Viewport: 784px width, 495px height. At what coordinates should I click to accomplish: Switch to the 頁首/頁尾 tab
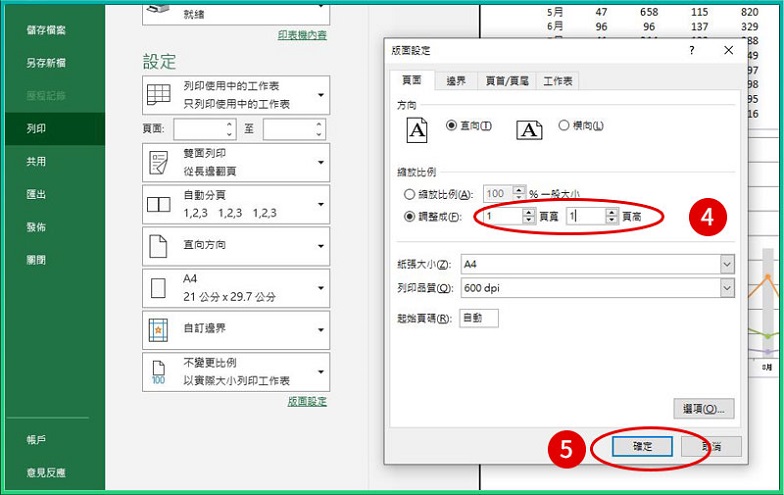pyautogui.click(x=507, y=80)
